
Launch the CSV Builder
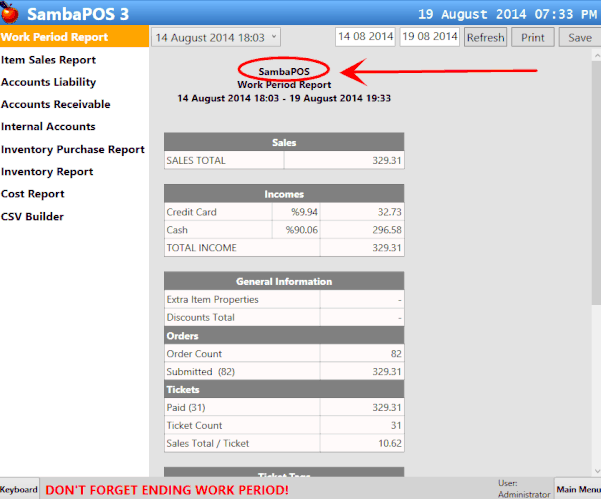tap(32, 217)
